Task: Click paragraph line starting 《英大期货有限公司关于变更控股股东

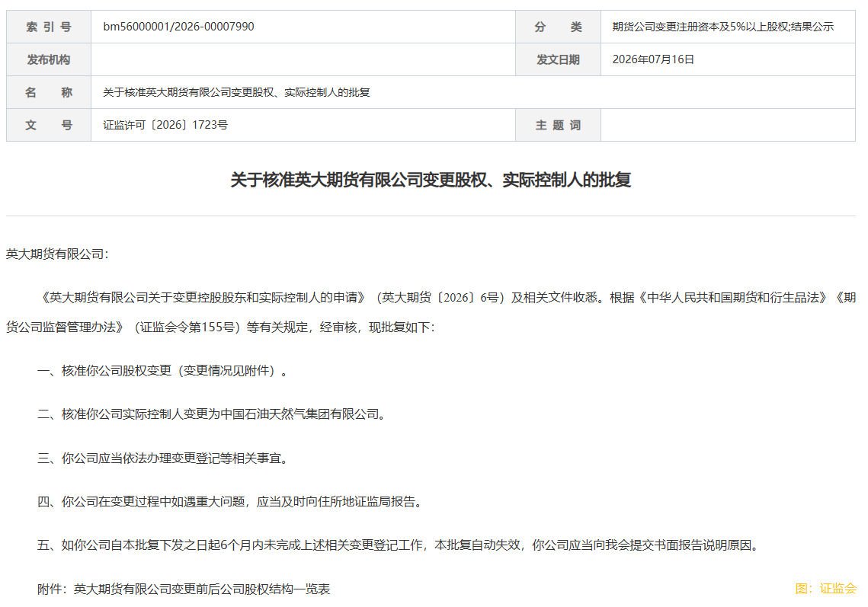Action: [x=447, y=298]
